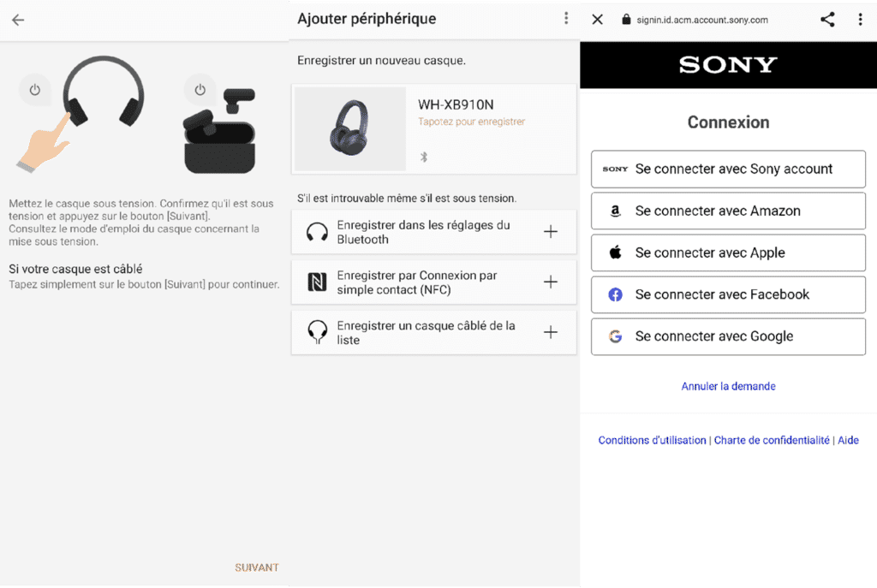Click the headphones icon beside Bluetooth settings option
Viewport: 877px width, 588px height.
tap(317, 232)
